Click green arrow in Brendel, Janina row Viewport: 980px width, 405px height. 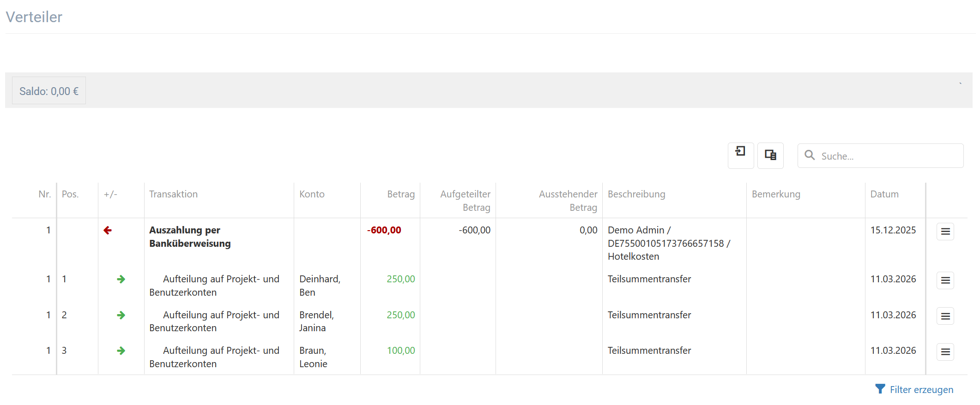pos(121,315)
